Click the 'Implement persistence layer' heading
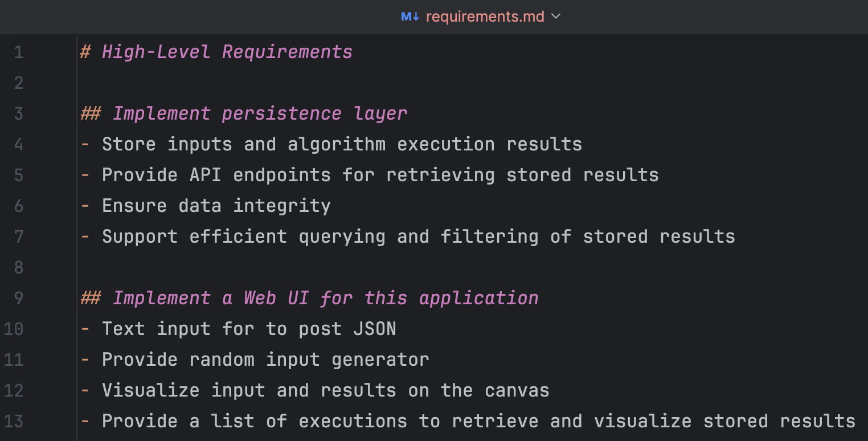Viewport: 868px width, 441px height. click(x=259, y=114)
